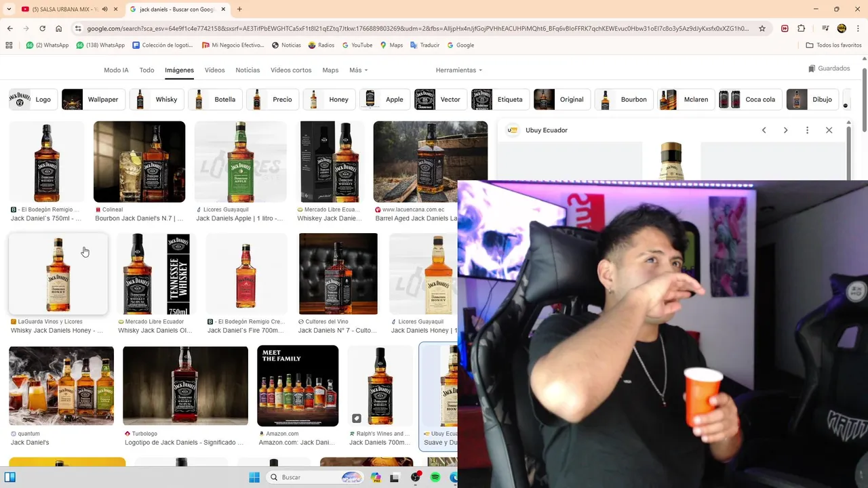
Task: Open Jack Daniels Apple Licores Guayaquil image
Action: pos(241,162)
